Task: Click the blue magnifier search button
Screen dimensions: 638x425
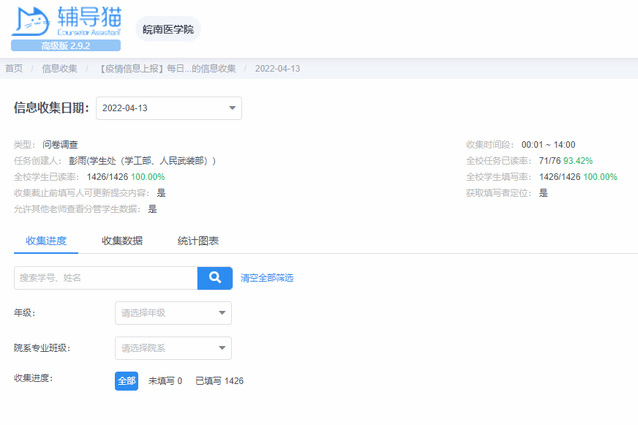Action: pos(214,277)
